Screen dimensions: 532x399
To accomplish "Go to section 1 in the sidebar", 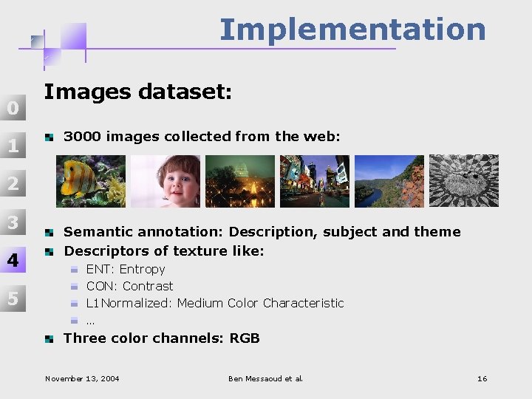I will [x=13, y=146].
